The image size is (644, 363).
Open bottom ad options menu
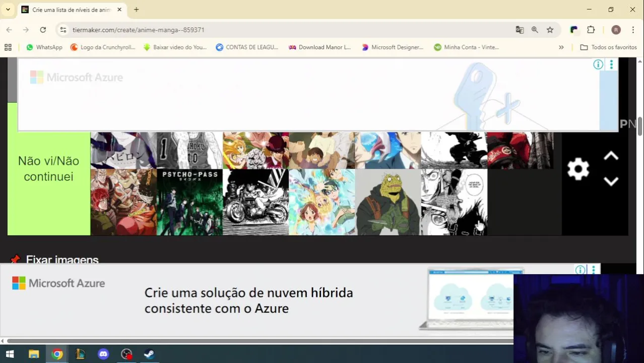593,270
